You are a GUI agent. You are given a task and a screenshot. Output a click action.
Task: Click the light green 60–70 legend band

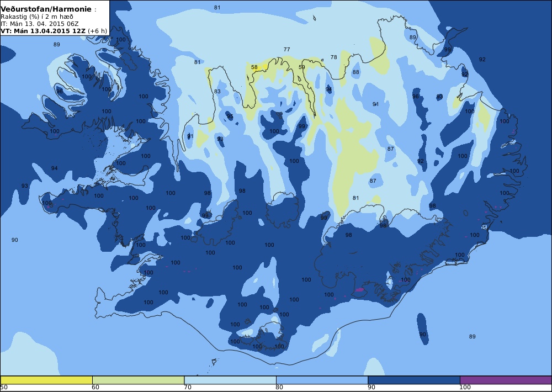pyautogui.click(x=139, y=380)
